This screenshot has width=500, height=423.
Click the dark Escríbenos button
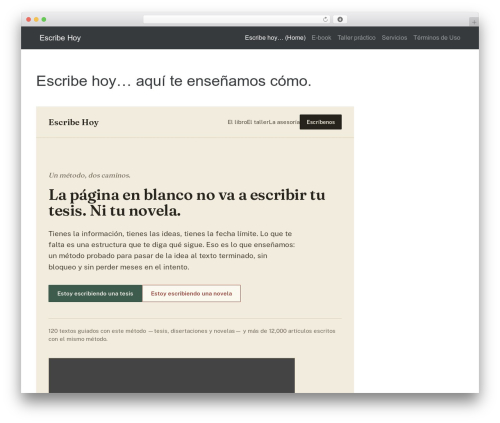tap(321, 122)
